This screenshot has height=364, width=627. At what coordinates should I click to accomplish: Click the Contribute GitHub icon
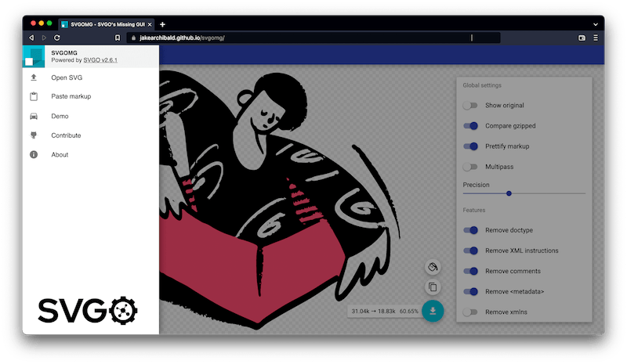tap(34, 135)
